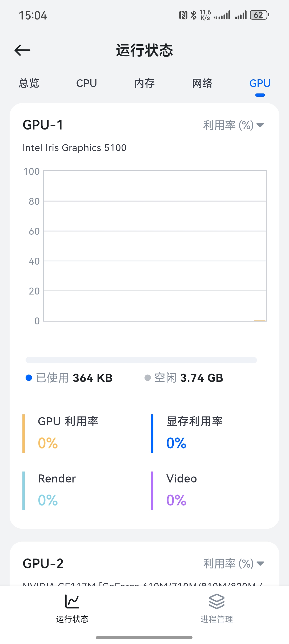
Task: Tap the running status chart icon
Action: (72, 602)
